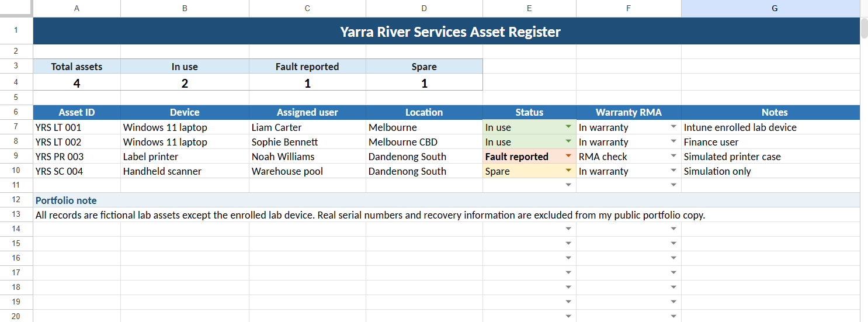Open RMA check dropdown arrow
The width and height of the screenshot is (868, 322).
pyautogui.click(x=673, y=156)
